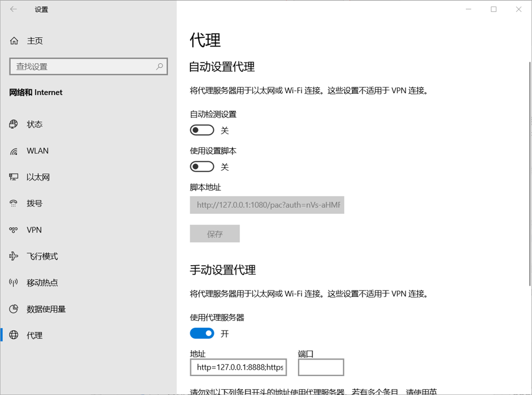Select the 拨号 dial-up icon
The image size is (532, 395).
click(x=14, y=203)
